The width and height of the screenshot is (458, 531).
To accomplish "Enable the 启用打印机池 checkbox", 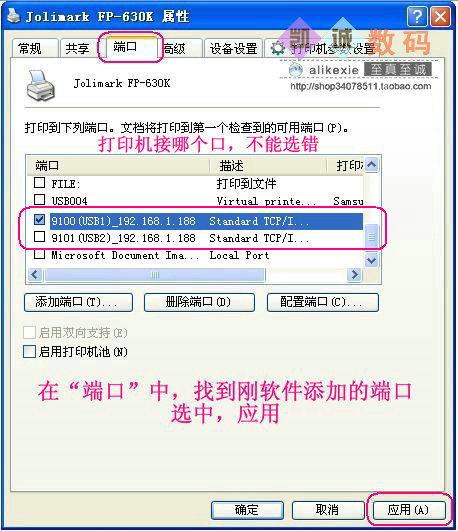I will [x=29, y=351].
